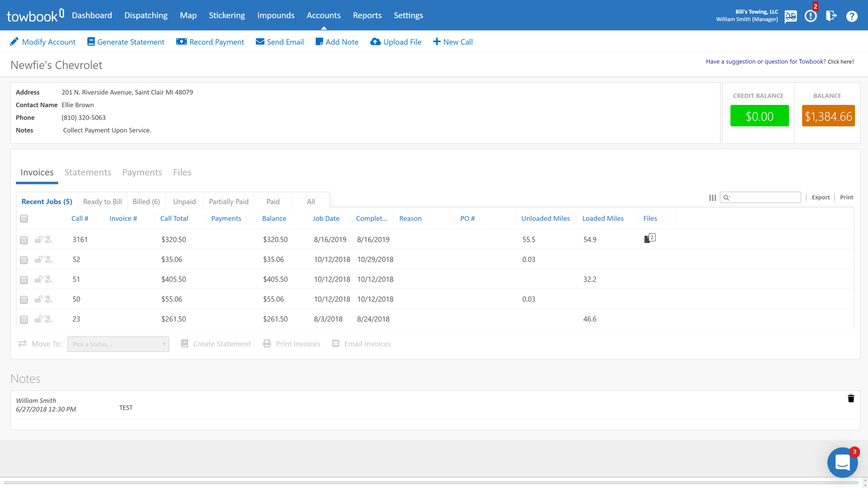Viewport: 868px width, 488px height.
Task: Tick the checkbox for call 51
Action: 24,280
